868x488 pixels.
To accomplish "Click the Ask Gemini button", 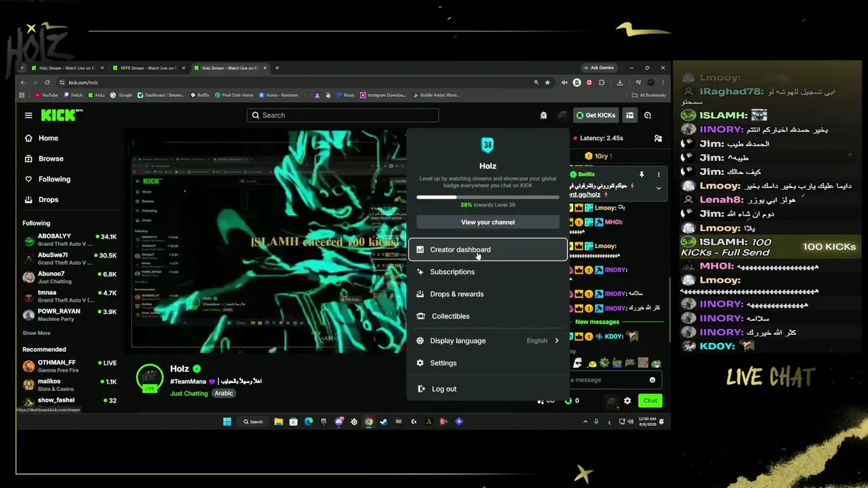I will click(x=599, y=68).
